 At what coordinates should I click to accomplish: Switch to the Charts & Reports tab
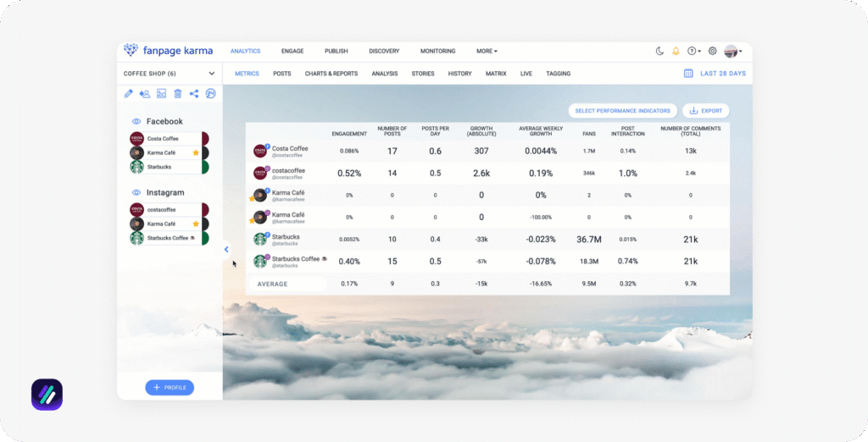(331, 74)
